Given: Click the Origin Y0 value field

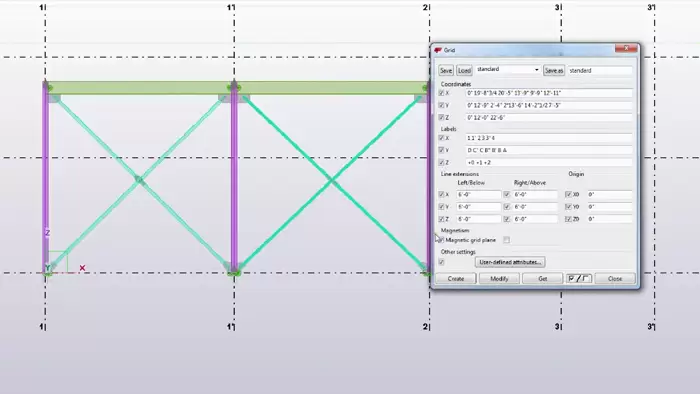Looking at the screenshot, I should (609, 207).
